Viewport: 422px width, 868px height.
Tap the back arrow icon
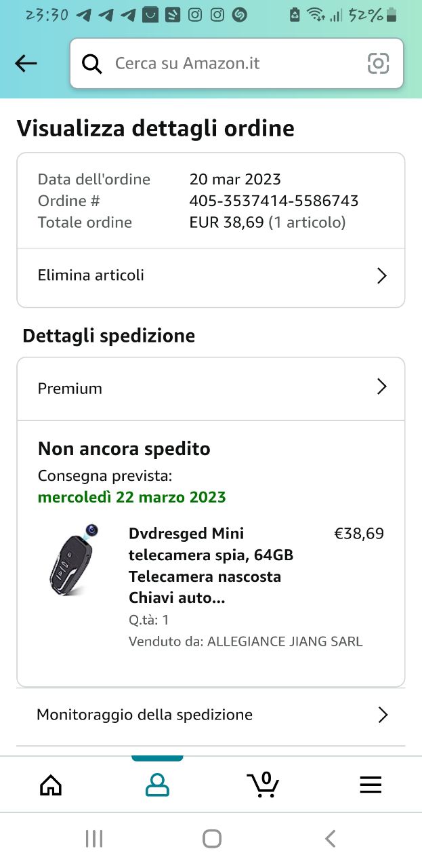[26, 64]
